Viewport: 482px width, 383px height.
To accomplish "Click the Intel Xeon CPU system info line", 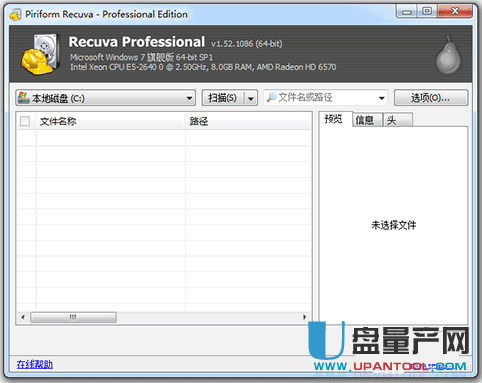I will 203,67.
